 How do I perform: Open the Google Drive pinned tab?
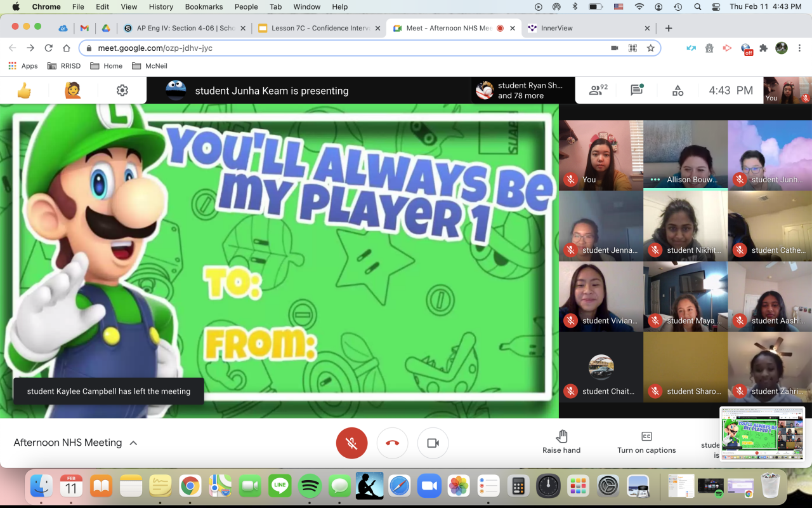[x=106, y=28]
